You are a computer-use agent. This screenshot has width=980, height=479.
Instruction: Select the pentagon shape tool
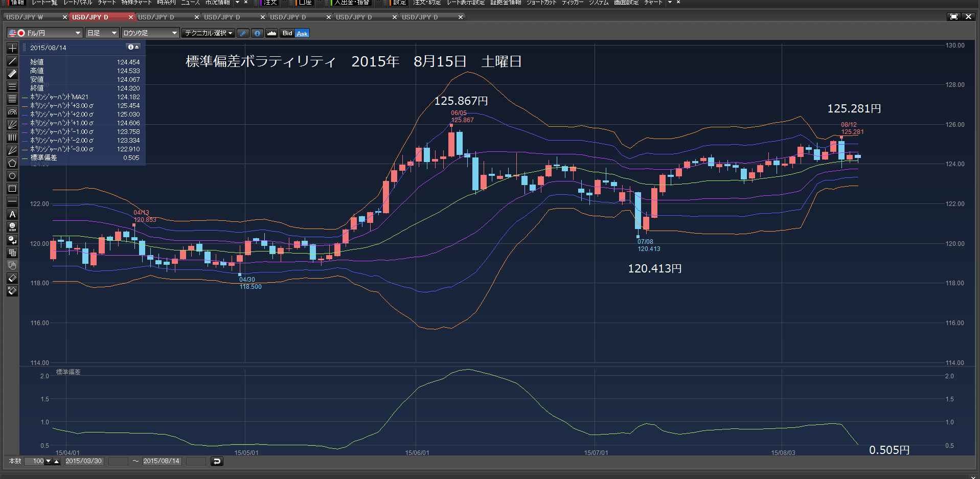pyautogui.click(x=12, y=163)
